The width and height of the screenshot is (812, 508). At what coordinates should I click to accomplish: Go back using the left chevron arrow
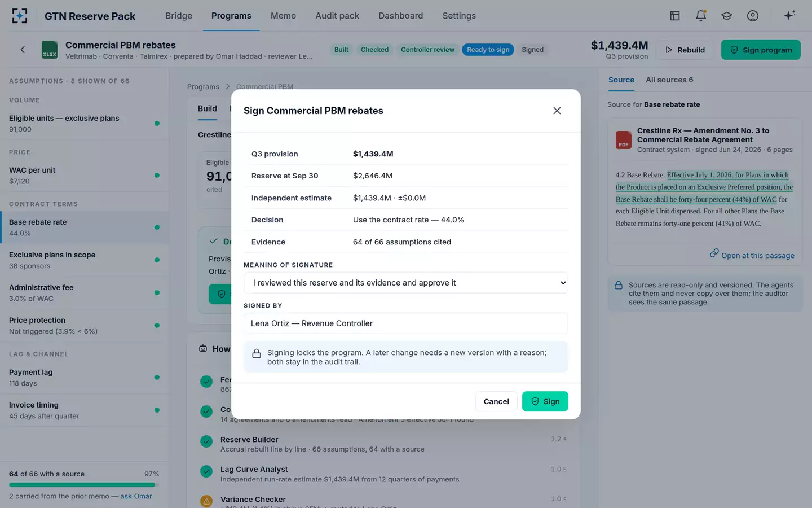(23, 50)
